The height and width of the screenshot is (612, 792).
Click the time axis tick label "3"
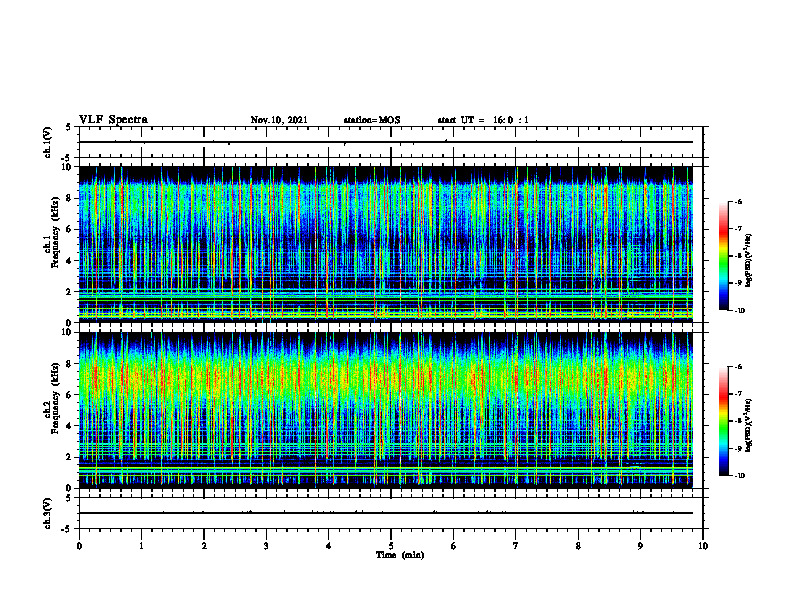tap(266, 546)
